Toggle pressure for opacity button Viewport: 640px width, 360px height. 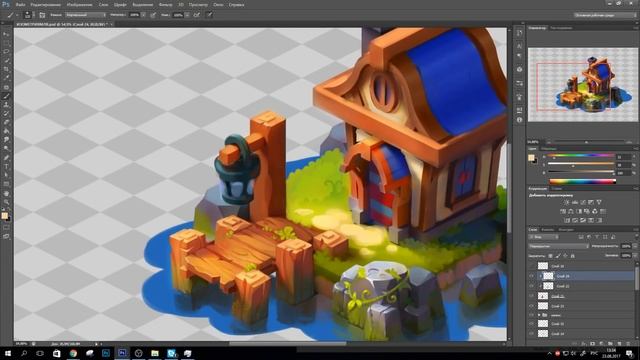pyautogui.click(x=153, y=15)
